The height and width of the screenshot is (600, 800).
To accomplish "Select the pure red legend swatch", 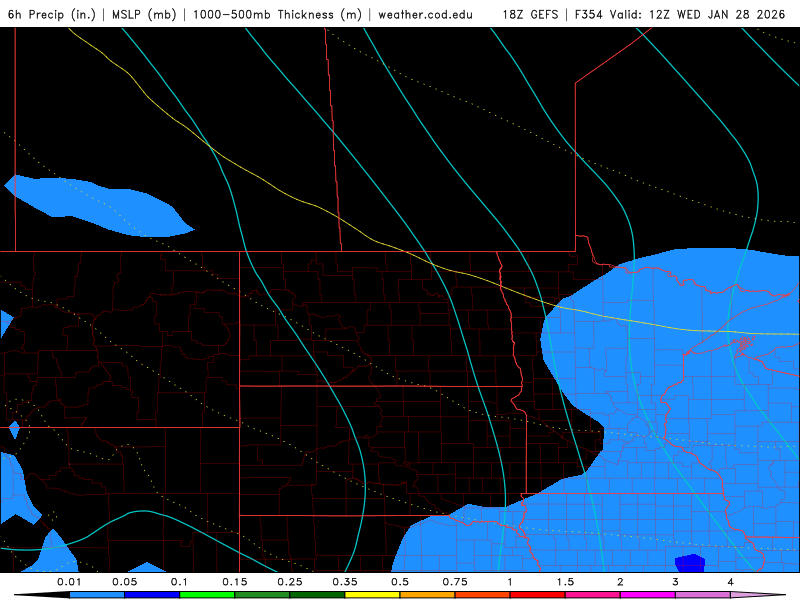I will [538, 595].
